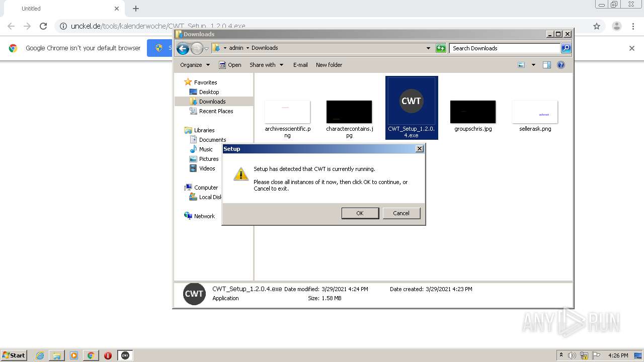Open Explorer help icon
The image size is (644, 362).
561,65
